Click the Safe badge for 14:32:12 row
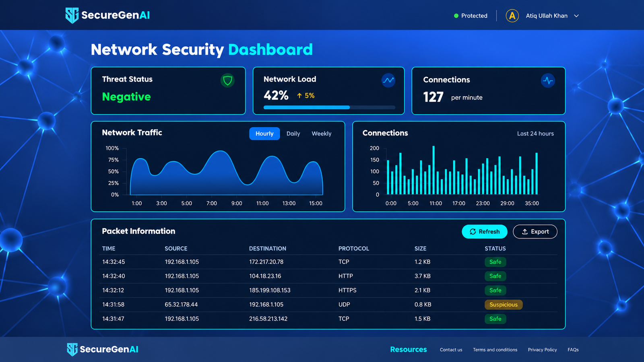This screenshot has width=644, height=362. 495,290
